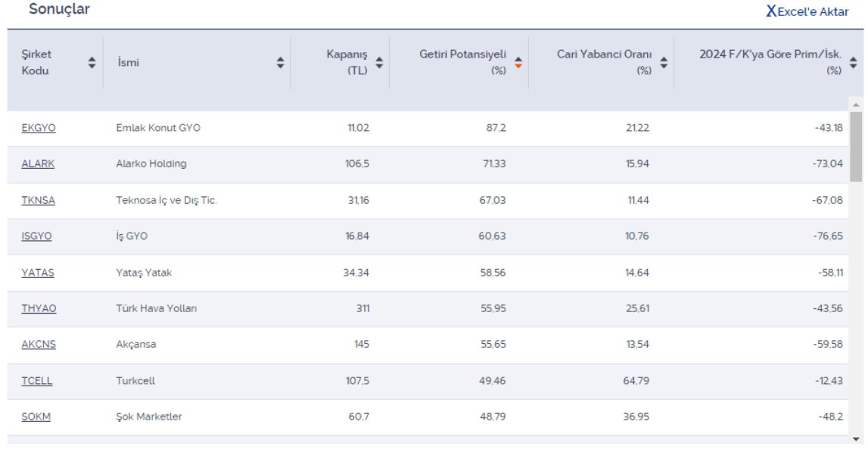Sort by Cari Yabancı Oranı arrows
This screenshot has height=453, width=868.
point(664,63)
